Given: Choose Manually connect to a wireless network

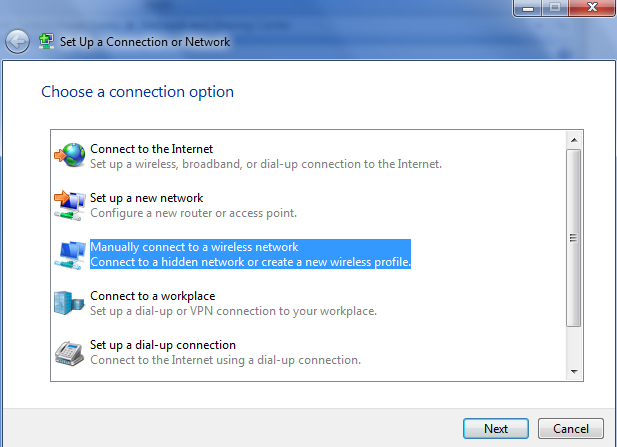Looking at the screenshot, I should point(250,254).
